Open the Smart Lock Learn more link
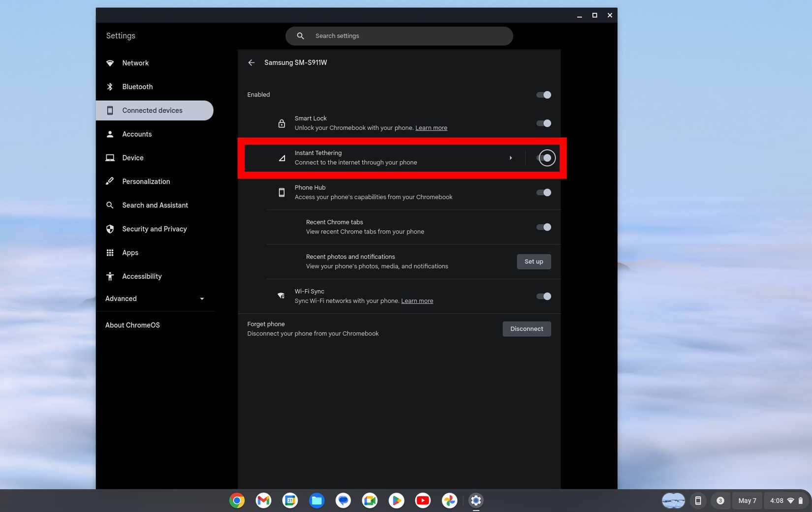The image size is (812, 512). (x=431, y=127)
